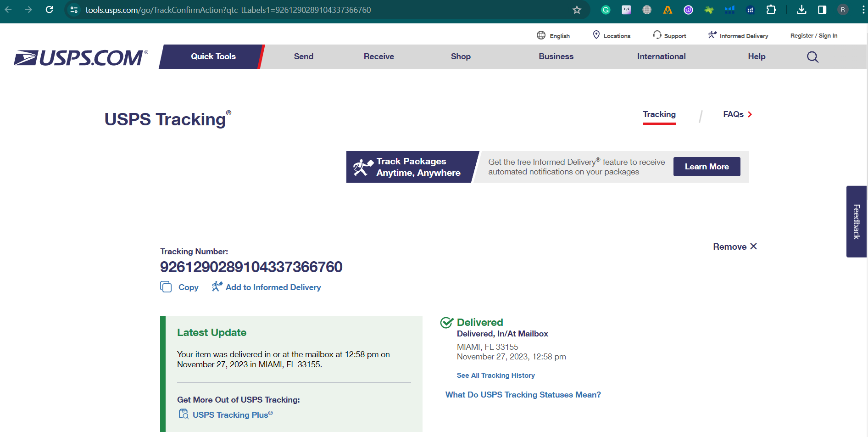Viewport: 868px width, 437px height.
Task: Click the Locations pin icon
Action: click(x=596, y=35)
